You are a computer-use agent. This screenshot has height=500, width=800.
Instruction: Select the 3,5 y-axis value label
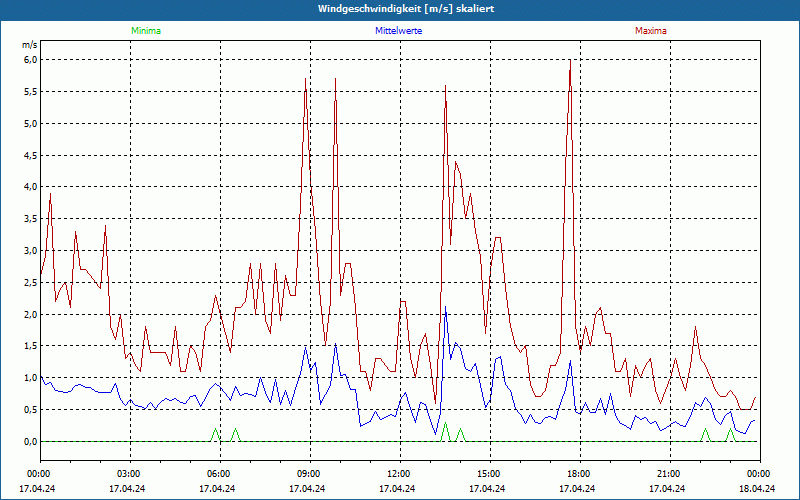(x=29, y=219)
